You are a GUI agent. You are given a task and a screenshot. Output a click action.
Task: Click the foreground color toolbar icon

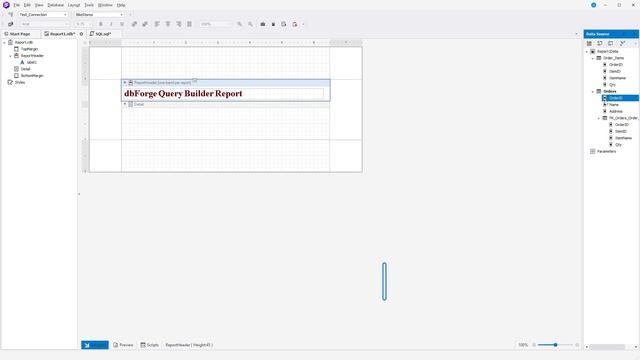click(x=134, y=24)
